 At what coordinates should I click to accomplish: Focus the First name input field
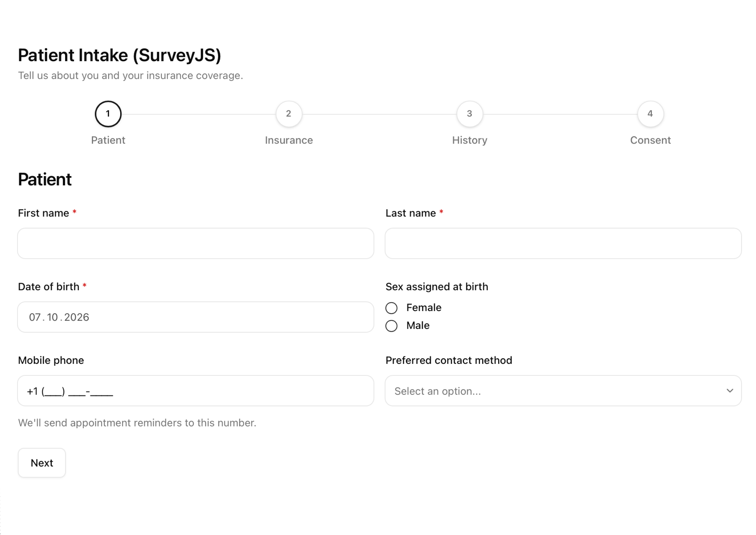tap(195, 243)
